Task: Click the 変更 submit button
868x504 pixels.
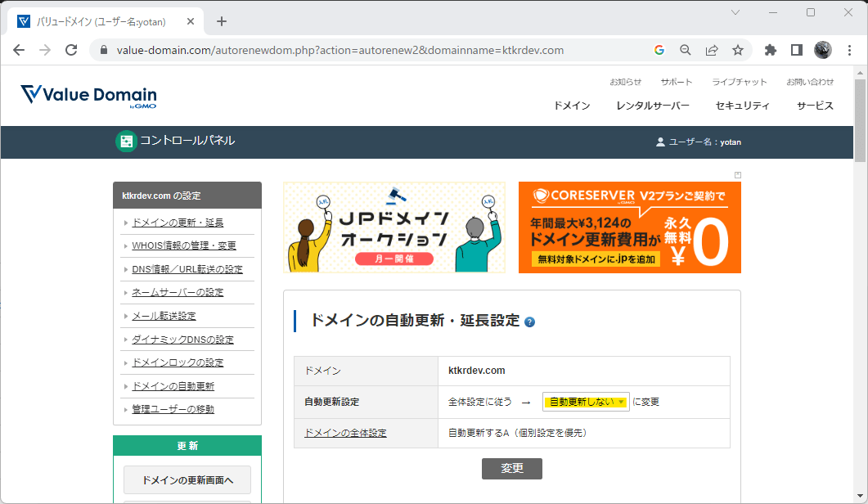Action: [512, 469]
